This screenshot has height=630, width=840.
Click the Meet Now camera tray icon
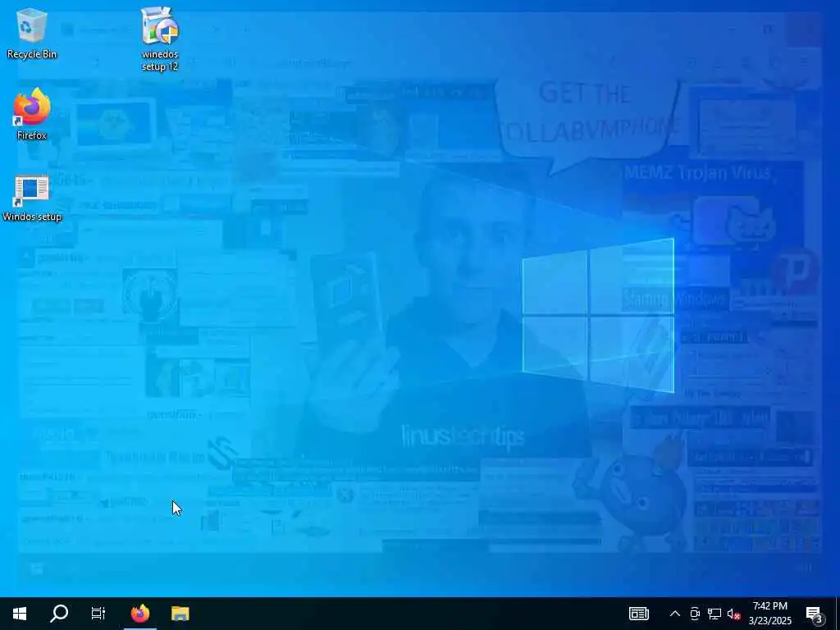click(x=695, y=614)
